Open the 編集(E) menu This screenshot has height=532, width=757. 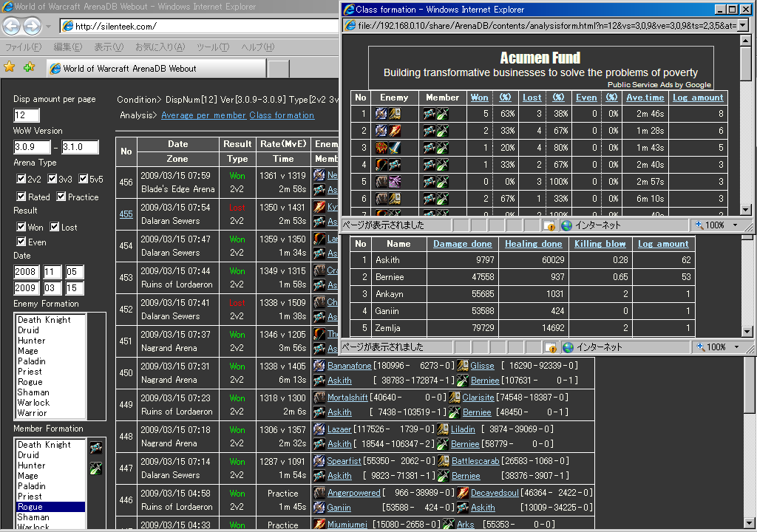(67, 47)
